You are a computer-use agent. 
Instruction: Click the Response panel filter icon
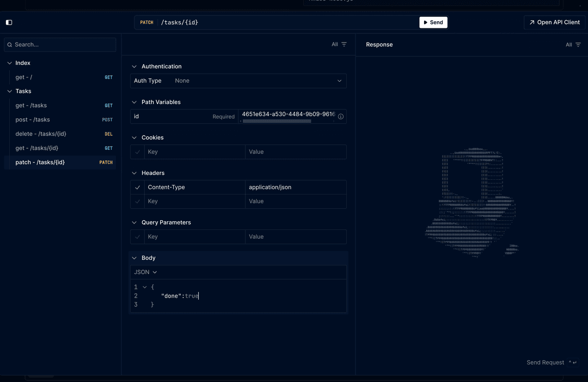pyautogui.click(x=578, y=45)
